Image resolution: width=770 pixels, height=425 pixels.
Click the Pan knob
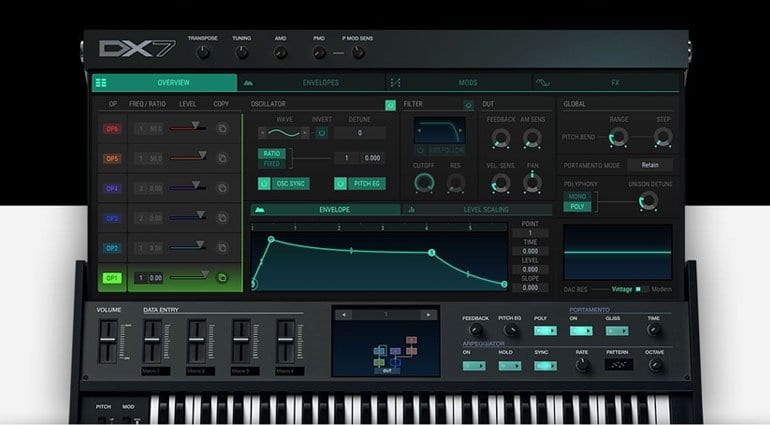tap(532, 183)
